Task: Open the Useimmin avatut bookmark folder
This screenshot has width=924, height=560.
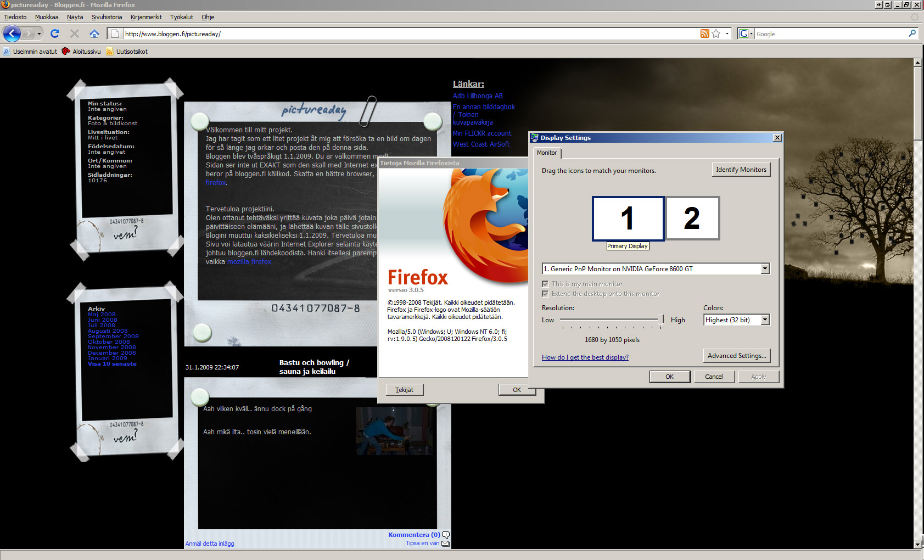Action: 30,52
